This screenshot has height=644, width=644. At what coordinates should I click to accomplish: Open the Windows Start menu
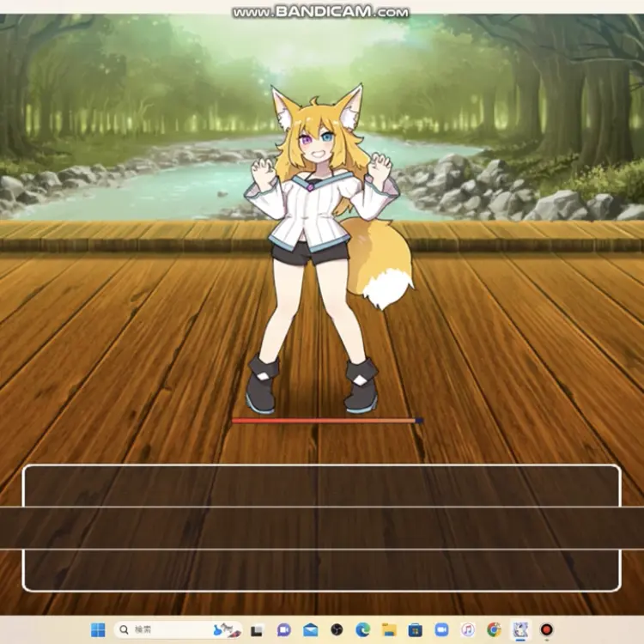pos(98,629)
